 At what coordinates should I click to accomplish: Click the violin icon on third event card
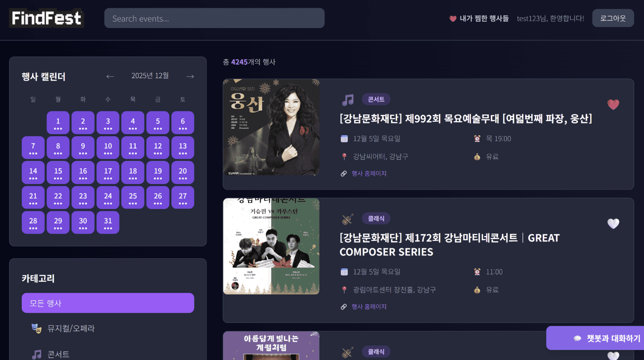click(x=348, y=352)
